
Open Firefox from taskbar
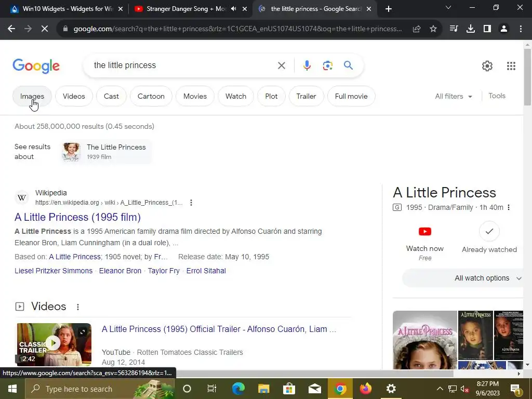[366, 389]
